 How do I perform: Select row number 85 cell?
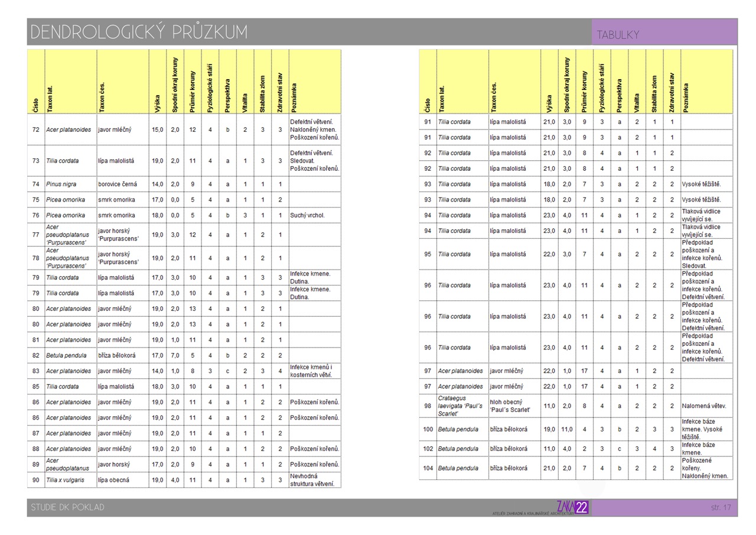point(35,387)
